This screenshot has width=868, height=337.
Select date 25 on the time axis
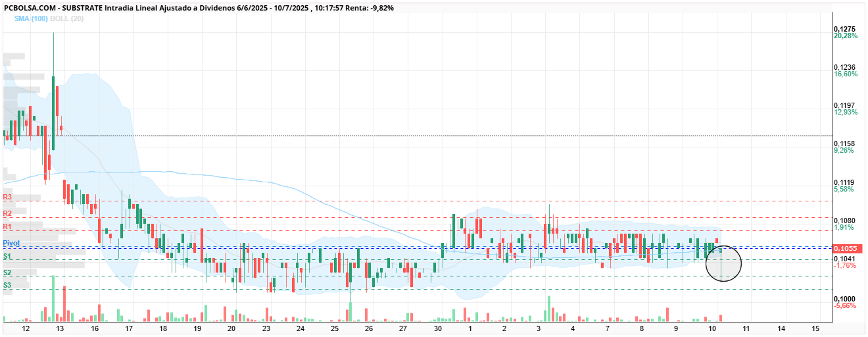pos(334,328)
